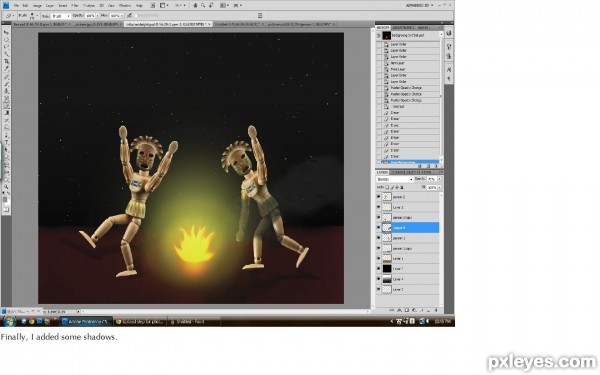Click the Adobe Photoshop taskbar button

tap(86, 322)
